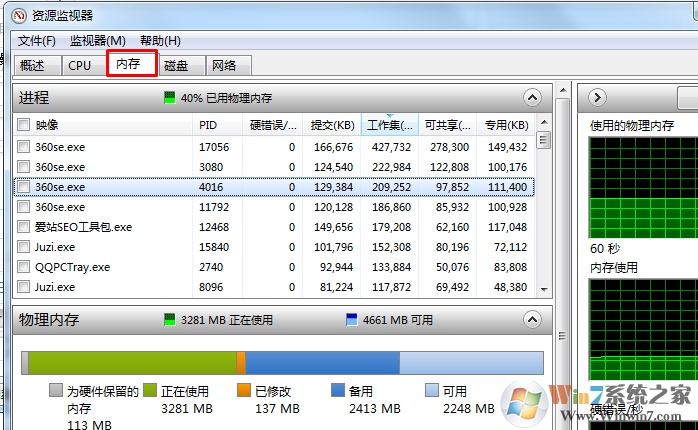The width and height of the screenshot is (698, 430).
Task: Check 360se.exe with PID 17056
Action: click(x=24, y=146)
